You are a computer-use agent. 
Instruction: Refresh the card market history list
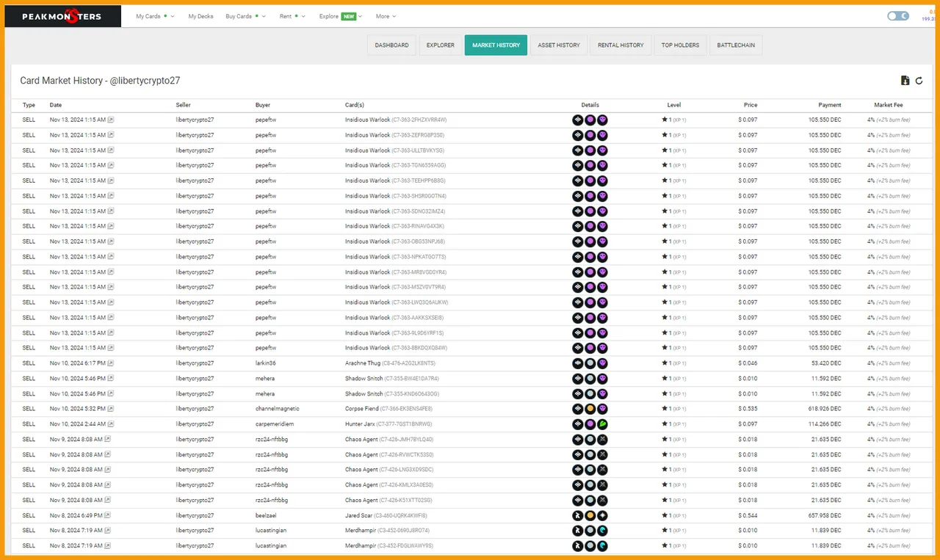point(919,81)
